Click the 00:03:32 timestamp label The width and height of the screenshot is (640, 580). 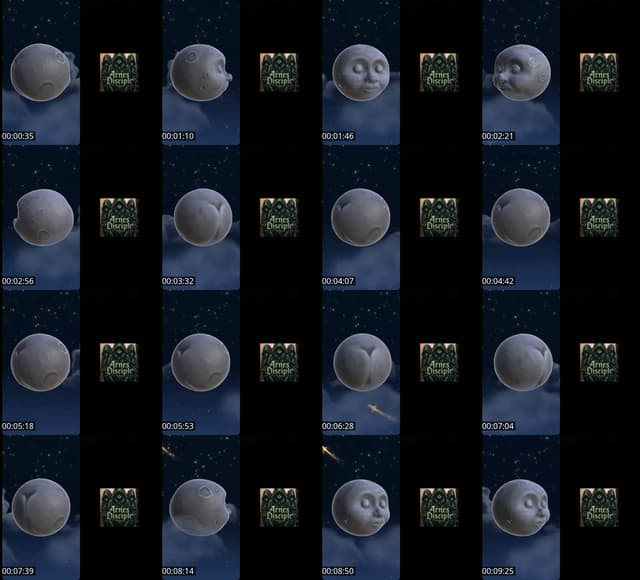click(178, 281)
